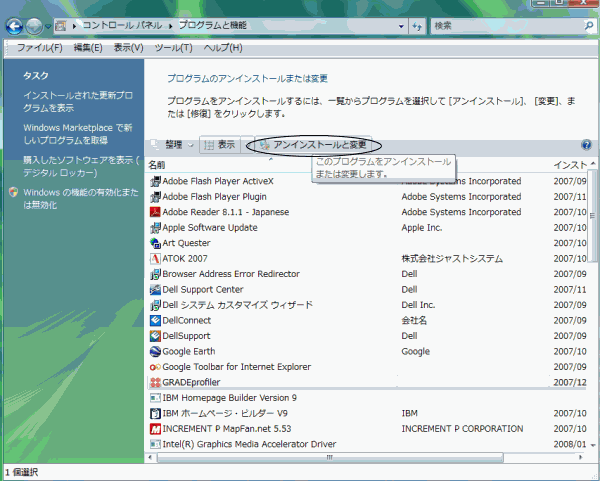
Task: Click the Dell システム カスタマイズ ウィザード icon
Action: [155, 305]
